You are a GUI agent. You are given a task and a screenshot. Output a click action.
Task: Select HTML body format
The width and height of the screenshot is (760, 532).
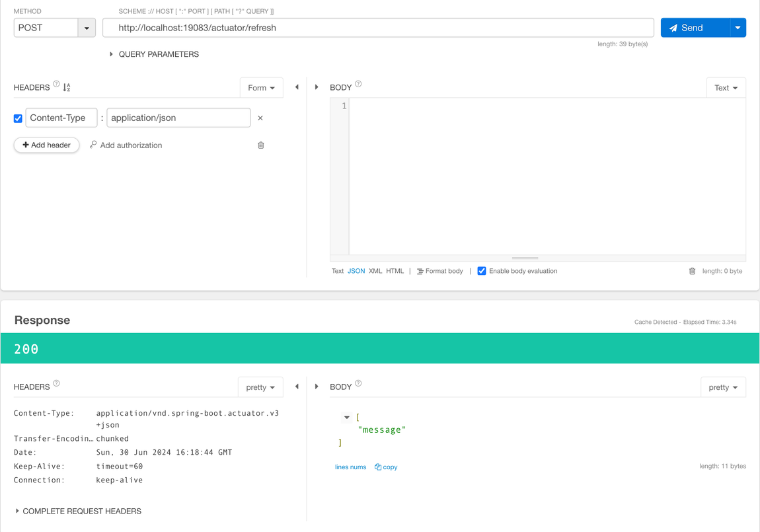[x=395, y=271]
